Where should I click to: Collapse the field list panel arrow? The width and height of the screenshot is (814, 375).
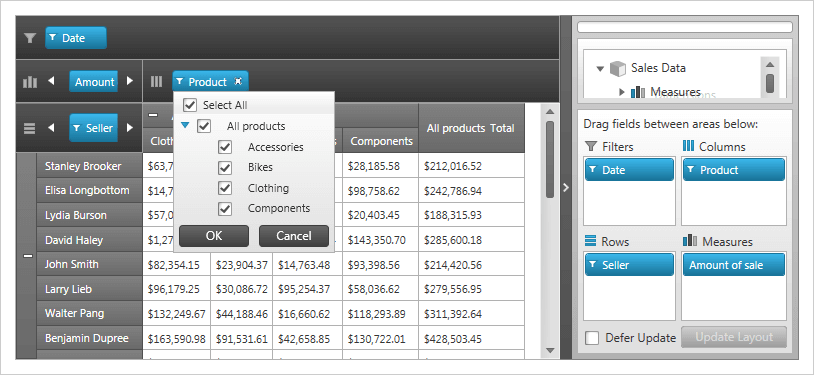566,188
